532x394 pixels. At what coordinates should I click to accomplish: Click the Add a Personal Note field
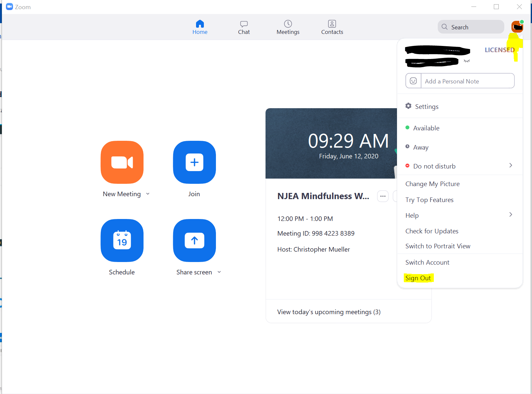click(x=468, y=81)
